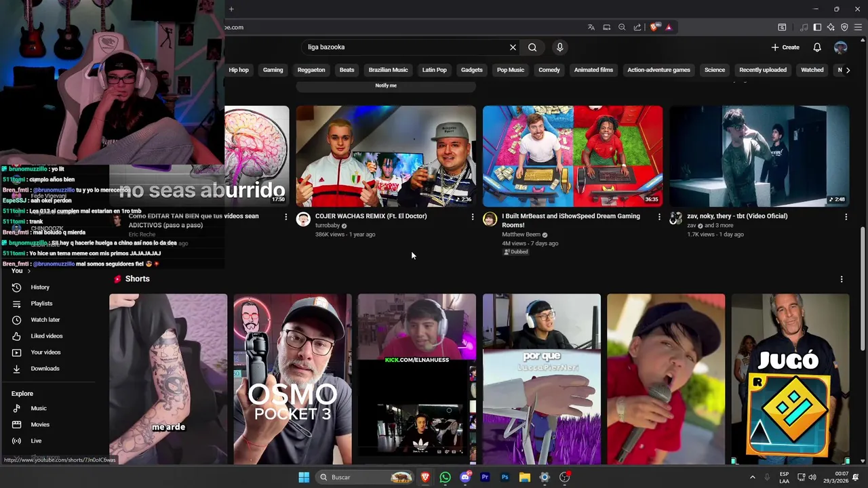Screen dimensions: 868x488
Task: Click the Create button
Action: tap(785, 47)
